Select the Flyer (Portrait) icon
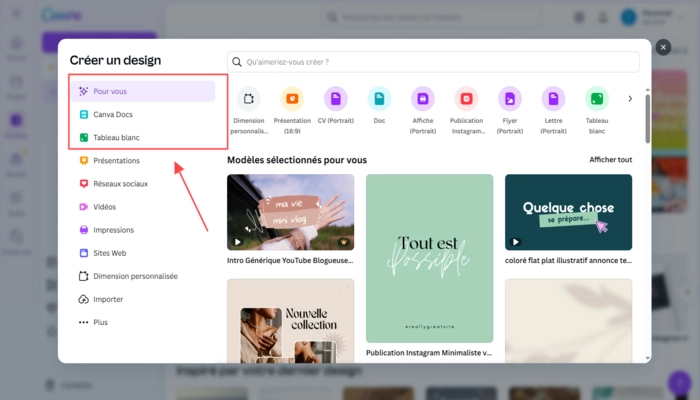The width and height of the screenshot is (700, 400). point(510,99)
